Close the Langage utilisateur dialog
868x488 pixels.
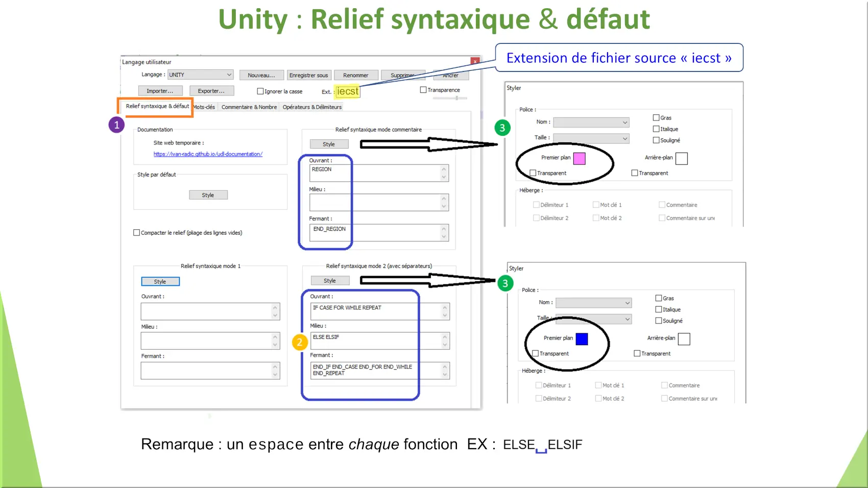475,61
